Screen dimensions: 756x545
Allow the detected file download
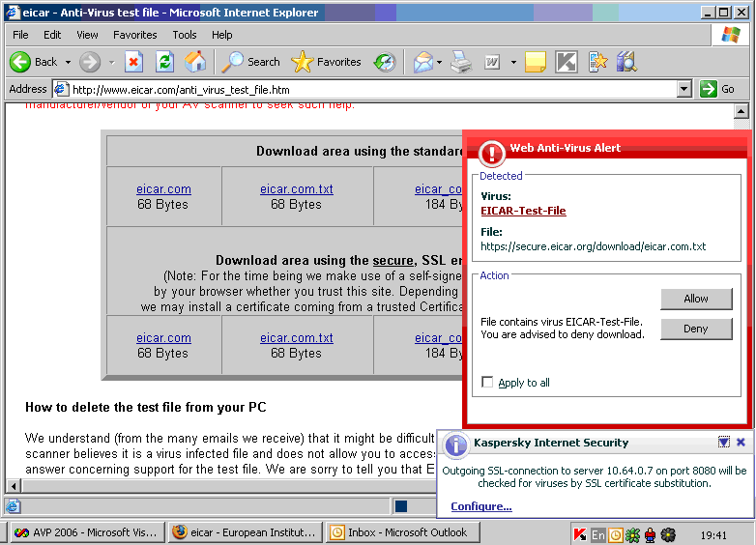tap(696, 299)
